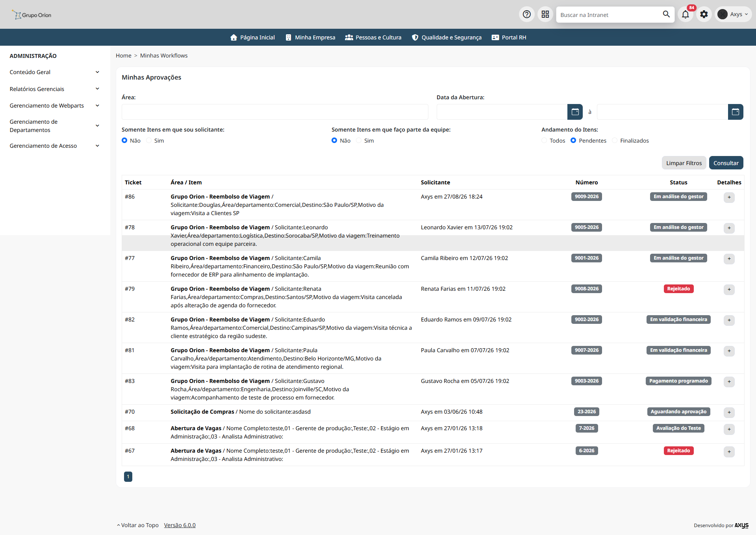Follow the Home breadcrumb link
Screen dimensions: 756x535
click(124, 56)
